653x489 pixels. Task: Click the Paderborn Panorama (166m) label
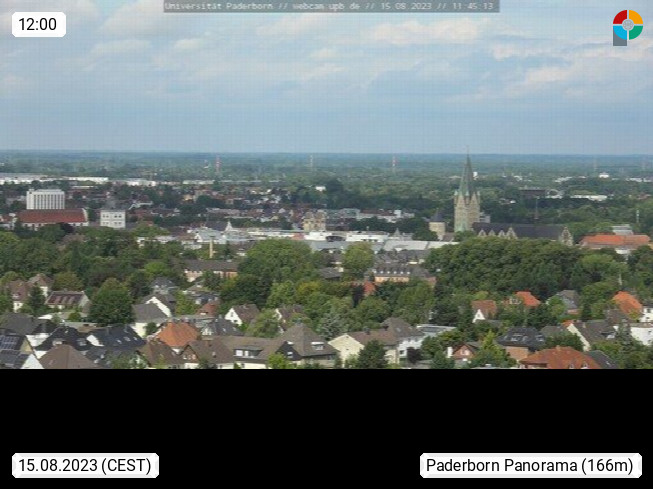click(531, 465)
